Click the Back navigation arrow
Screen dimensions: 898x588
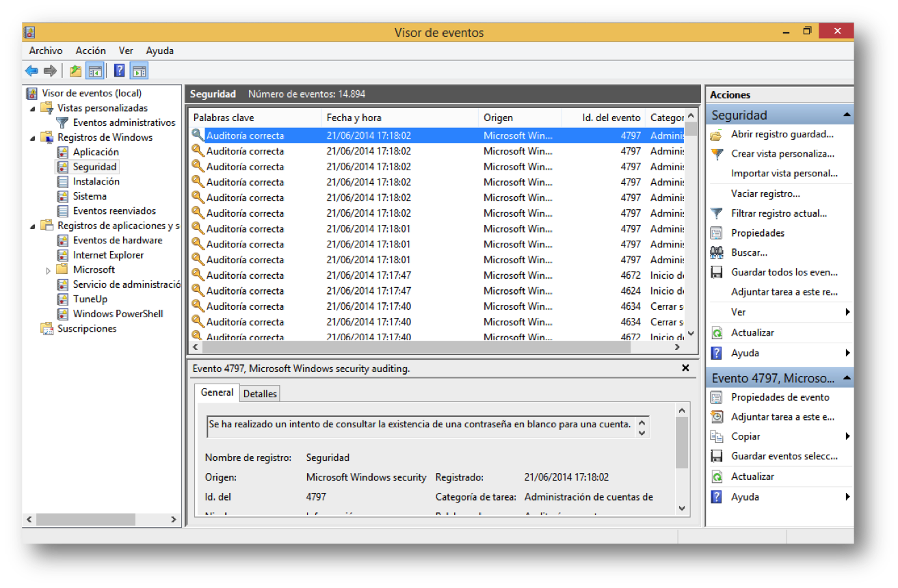(31, 70)
